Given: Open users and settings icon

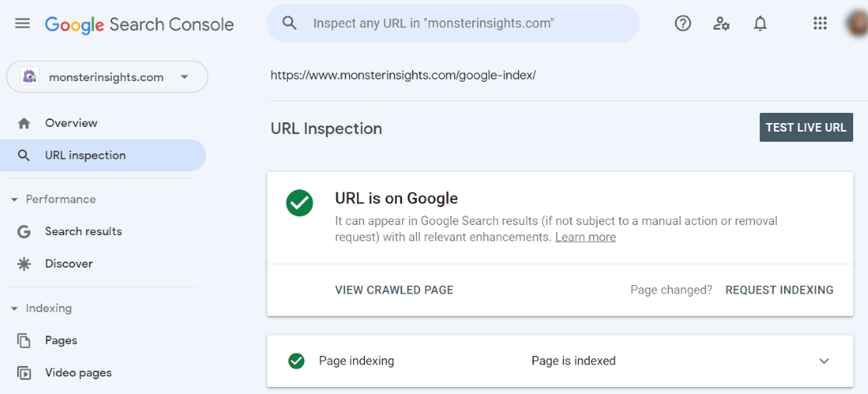Looking at the screenshot, I should coord(721,23).
